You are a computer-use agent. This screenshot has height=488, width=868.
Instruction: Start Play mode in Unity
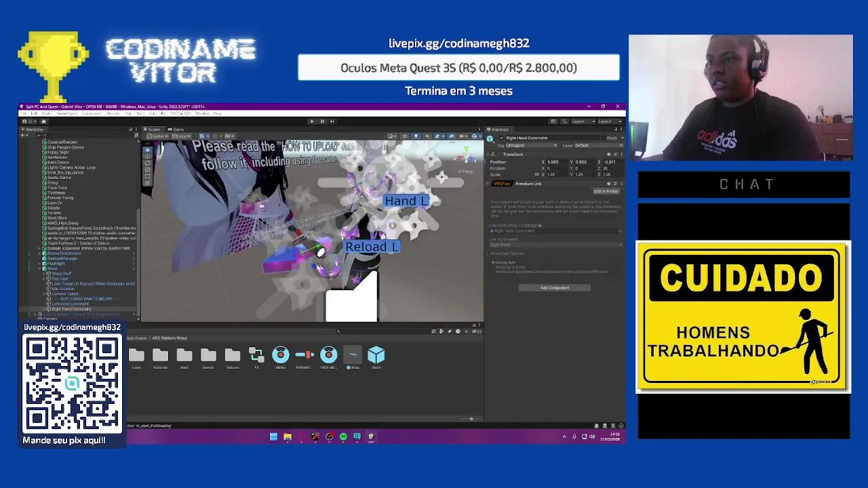pyautogui.click(x=312, y=121)
